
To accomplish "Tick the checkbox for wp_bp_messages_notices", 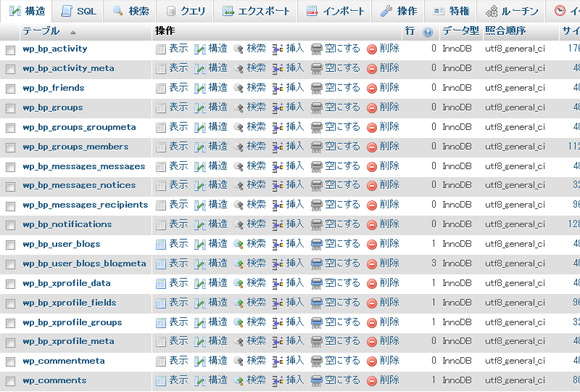I will (x=10, y=186).
